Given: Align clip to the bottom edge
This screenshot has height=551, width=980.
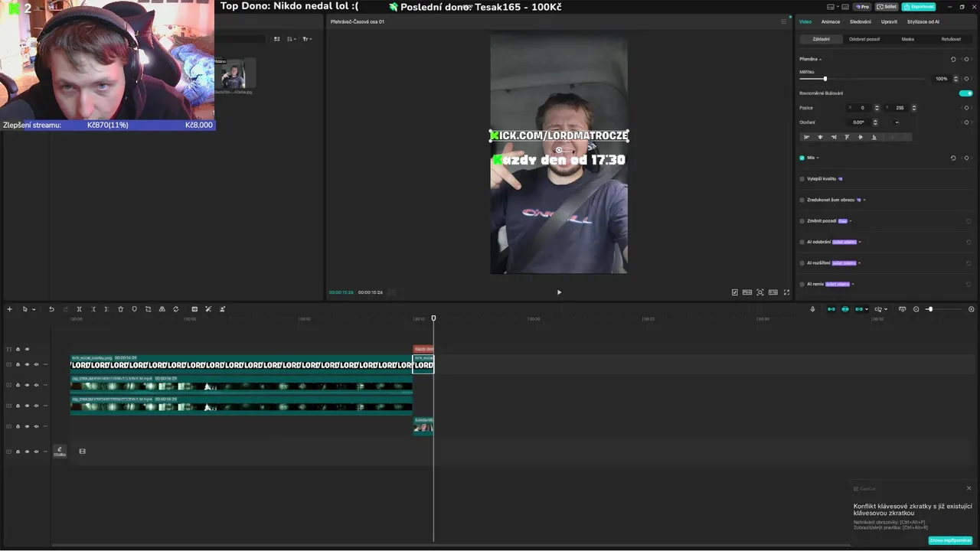Looking at the screenshot, I should tap(874, 137).
